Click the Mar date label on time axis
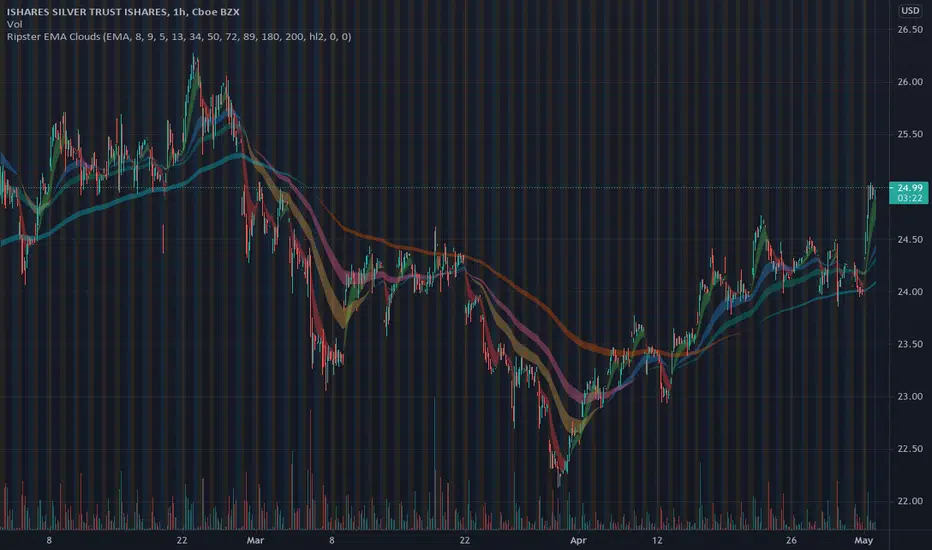 pyautogui.click(x=255, y=540)
